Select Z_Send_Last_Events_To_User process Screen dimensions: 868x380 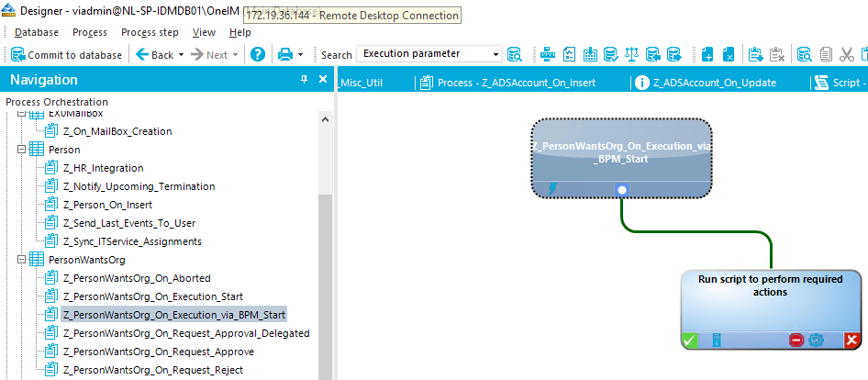pyautogui.click(x=129, y=223)
